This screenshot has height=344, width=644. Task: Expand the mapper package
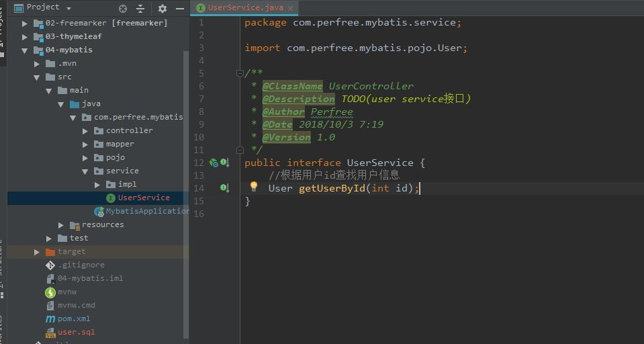(x=85, y=144)
